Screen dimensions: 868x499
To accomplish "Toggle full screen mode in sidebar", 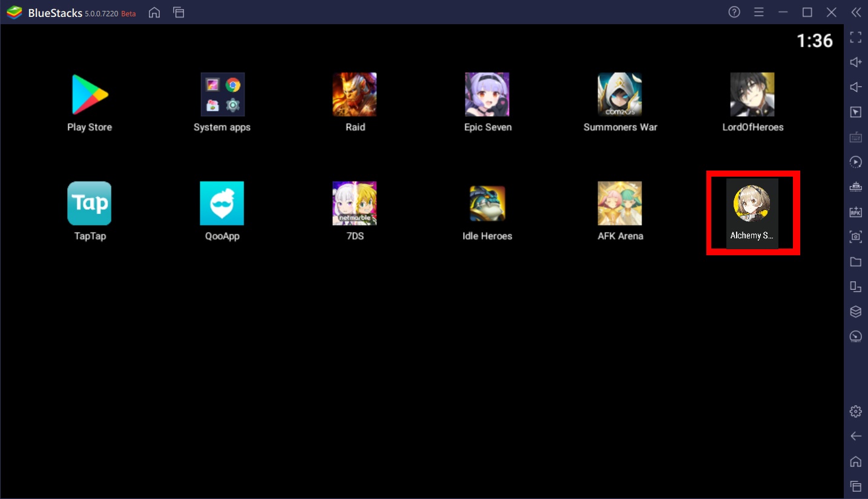I will coord(855,38).
